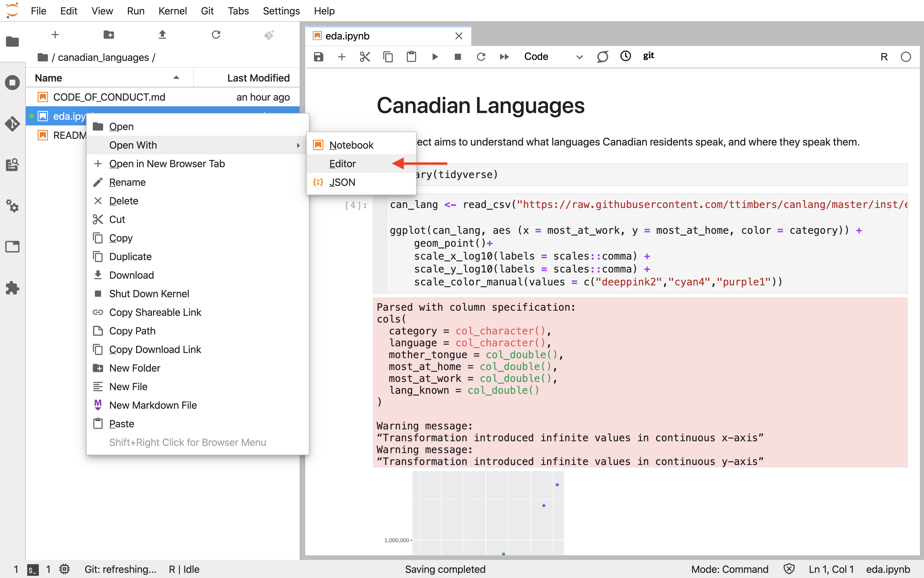Click the root folder icon in breadcrumb
The height and width of the screenshot is (578, 924).
(43, 57)
